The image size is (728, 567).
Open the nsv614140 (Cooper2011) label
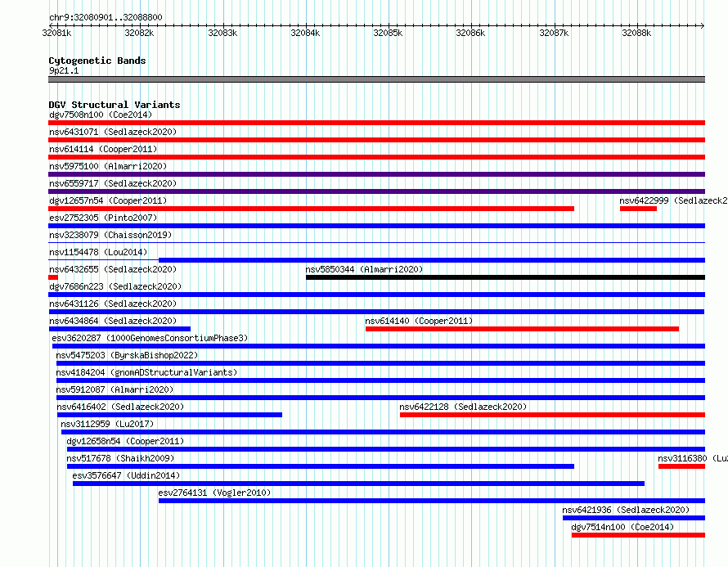(419, 321)
